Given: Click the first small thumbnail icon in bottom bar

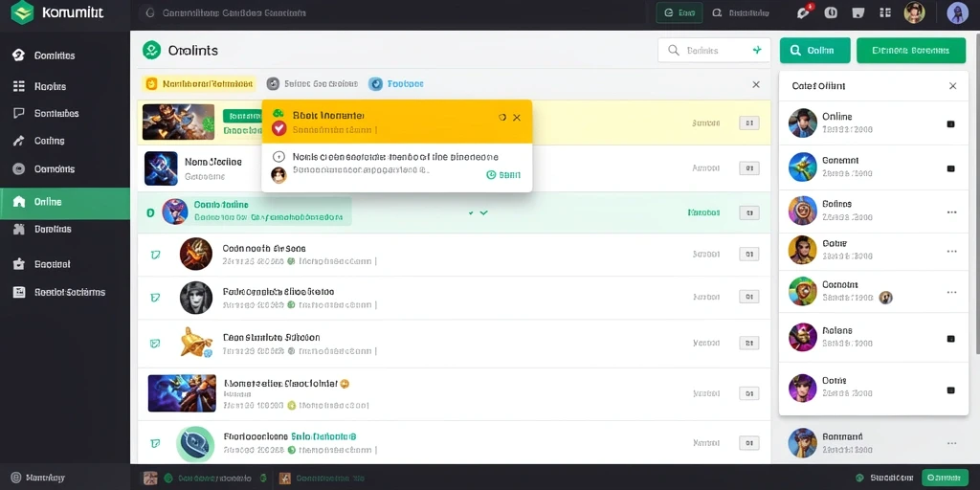Looking at the screenshot, I should click(x=150, y=479).
